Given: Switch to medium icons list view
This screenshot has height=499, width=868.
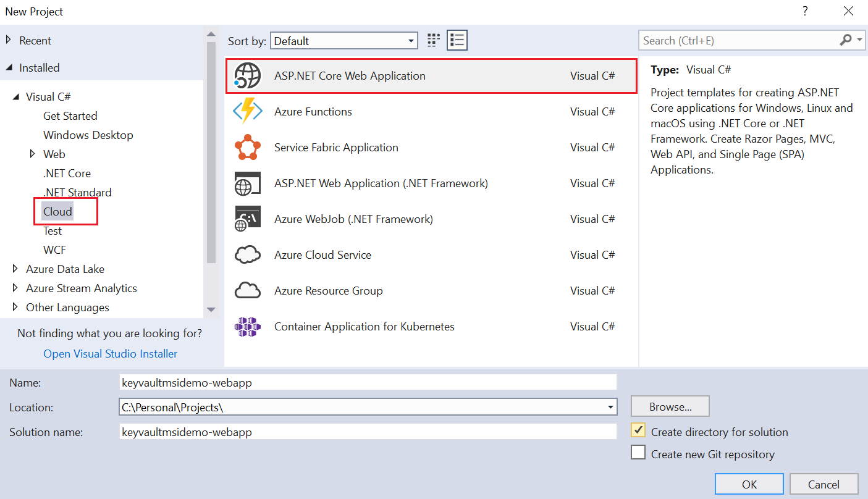Looking at the screenshot, I should click(x=457, y=41).
